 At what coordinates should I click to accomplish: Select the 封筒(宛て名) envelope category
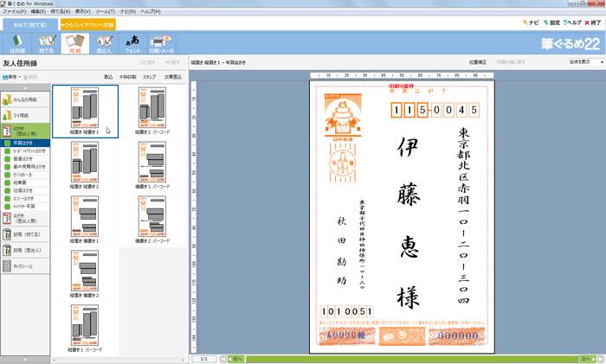click(26, 234)
